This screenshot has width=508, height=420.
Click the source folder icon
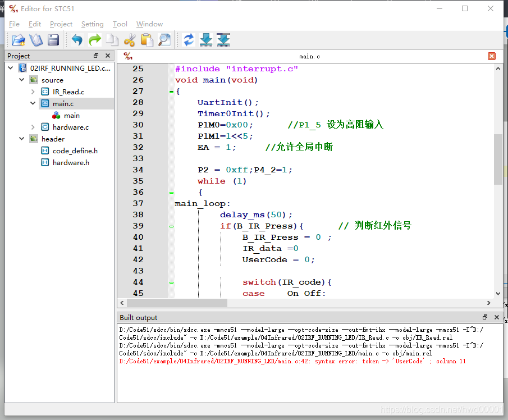34,80
